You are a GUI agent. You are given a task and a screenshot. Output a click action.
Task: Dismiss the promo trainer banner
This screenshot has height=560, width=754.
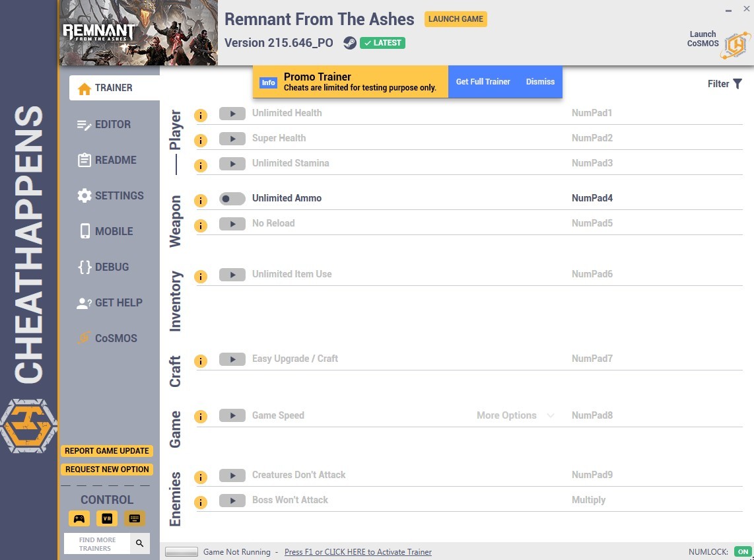click(x=540, y=82)
